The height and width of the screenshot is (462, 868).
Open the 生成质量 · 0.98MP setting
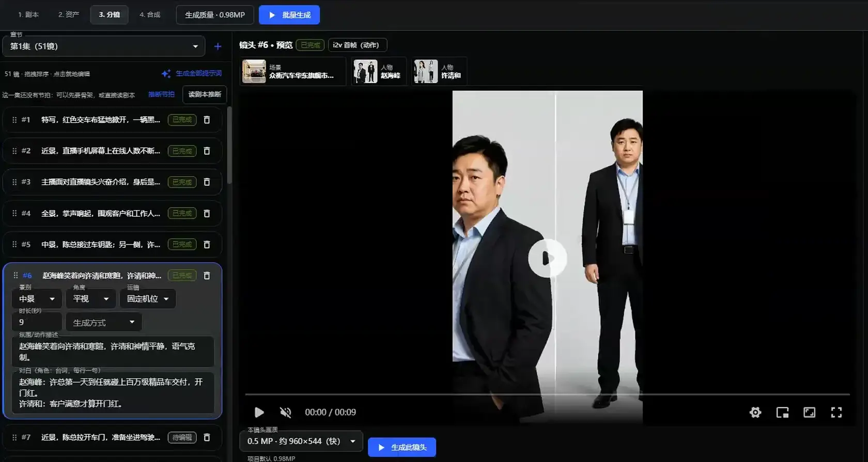pos(215,15)
